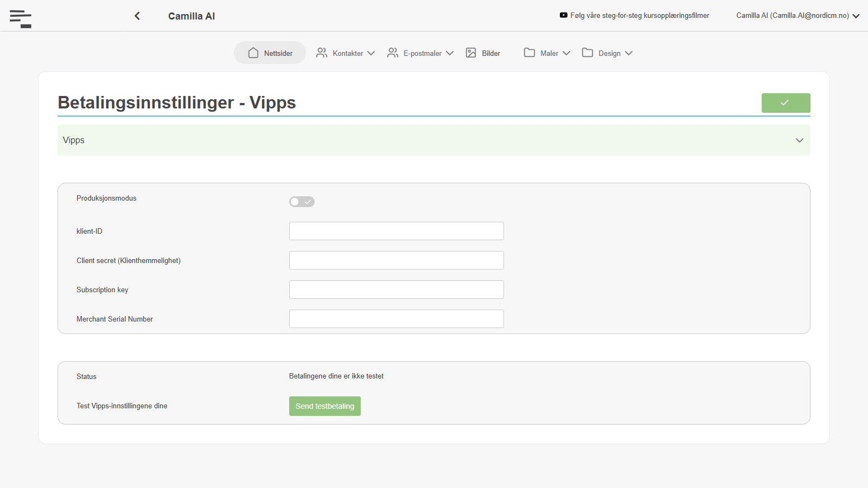Focus the klient-ID input field
Screen dimensions: 868x488
(x=397, y=231)
